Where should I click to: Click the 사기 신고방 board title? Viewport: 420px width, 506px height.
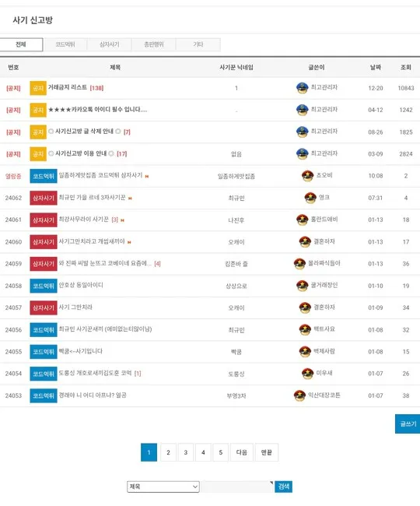pos(33,20)
